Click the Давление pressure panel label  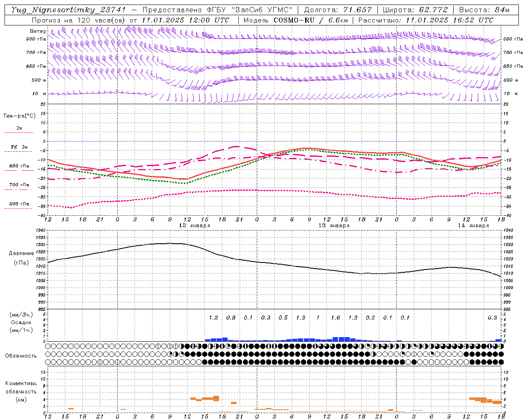tap(21, 253)
